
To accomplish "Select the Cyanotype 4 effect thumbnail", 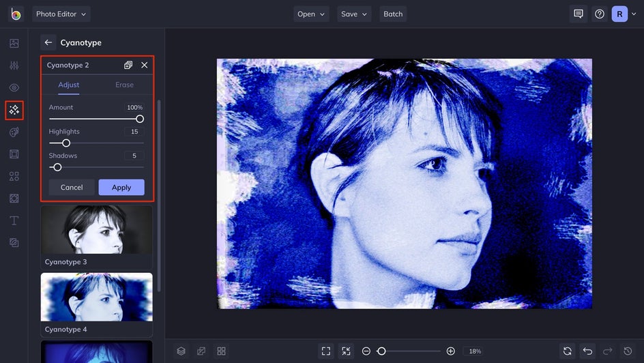I will click(x=96, y=305).
